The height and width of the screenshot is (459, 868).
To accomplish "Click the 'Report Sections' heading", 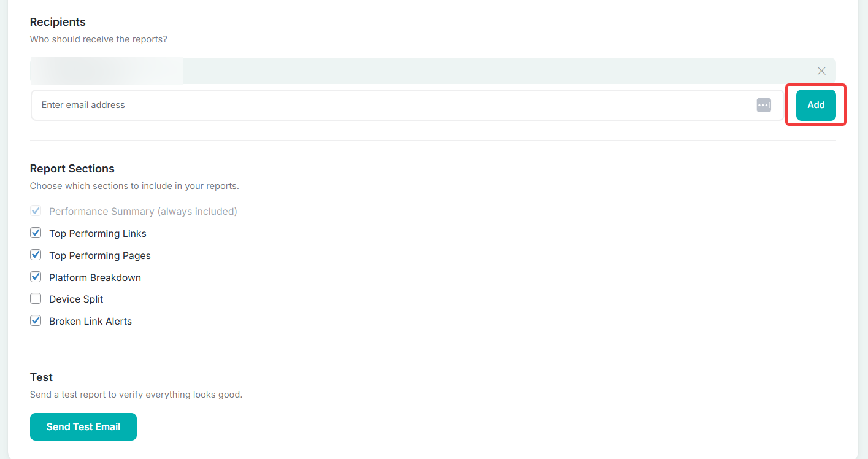I will tap(72, 169).
